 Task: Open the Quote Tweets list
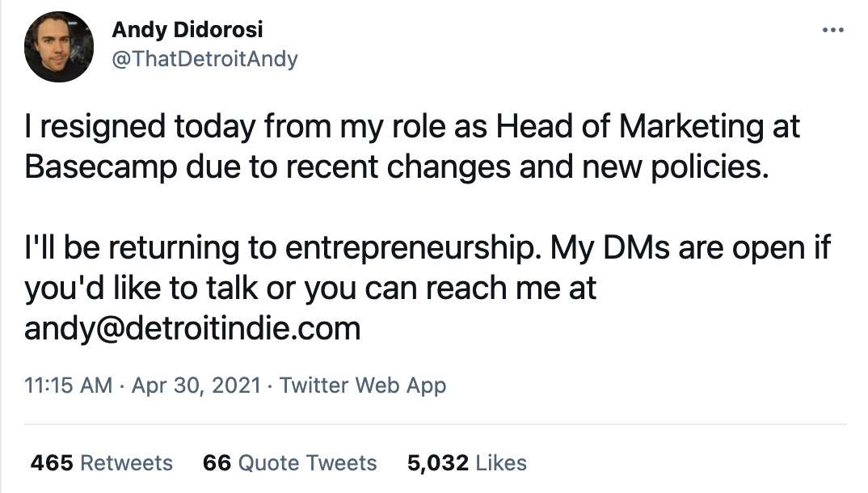[308, 463]
